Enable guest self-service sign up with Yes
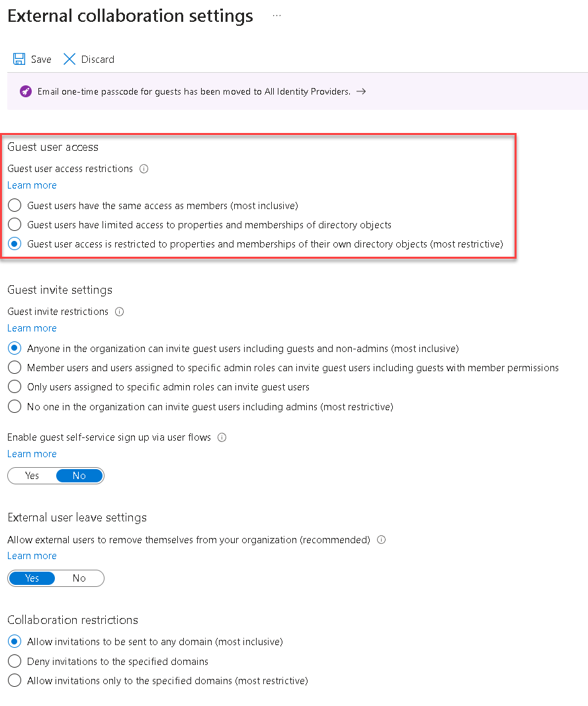This screenshot has height=706, width=588. point(31,475)
